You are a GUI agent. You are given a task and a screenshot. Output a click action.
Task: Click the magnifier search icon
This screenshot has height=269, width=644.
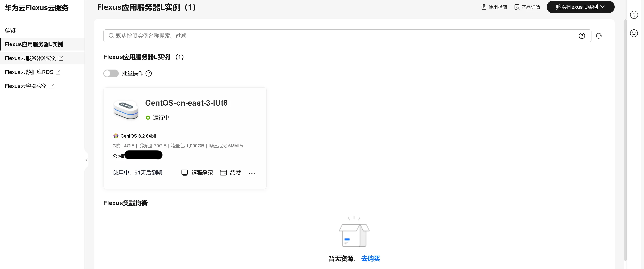111,36
